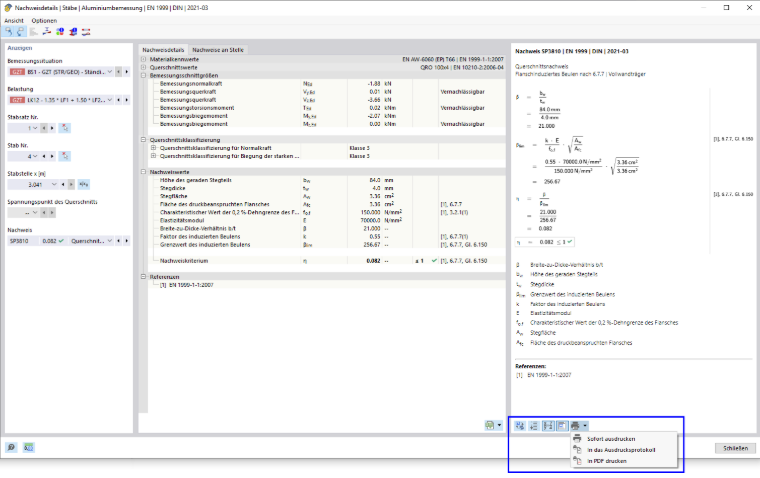Select the Nachweiskriterium row
The image size is (760, 478).
click(327, 261)
